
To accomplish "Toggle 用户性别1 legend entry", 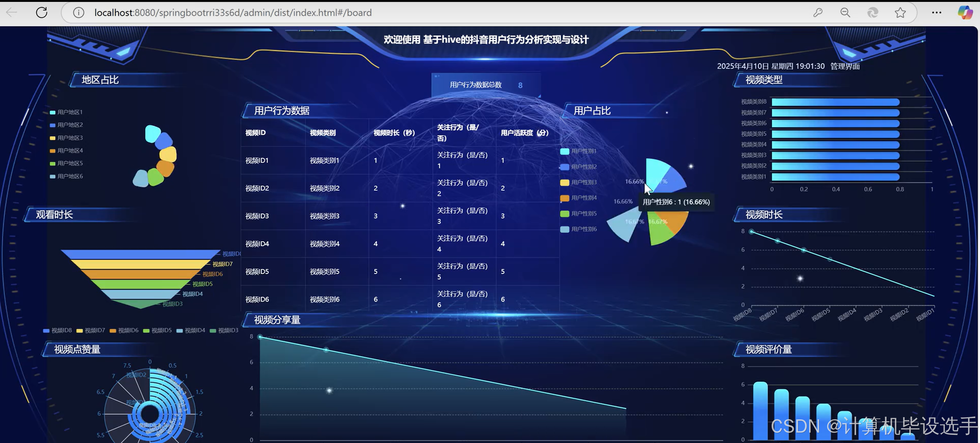I will [578, 151].
